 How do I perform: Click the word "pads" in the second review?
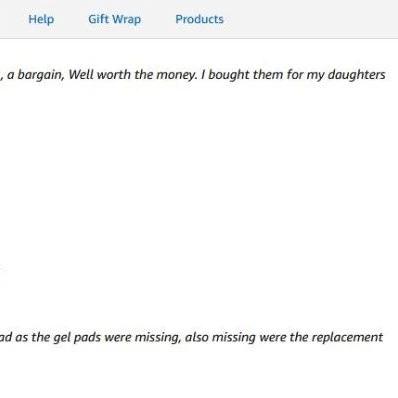(x=87, y=338)
